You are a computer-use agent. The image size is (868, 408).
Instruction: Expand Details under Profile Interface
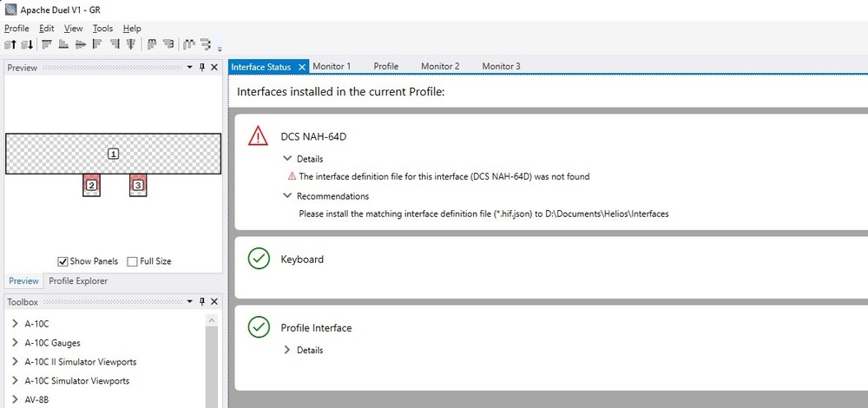click(x=288, y=350)
